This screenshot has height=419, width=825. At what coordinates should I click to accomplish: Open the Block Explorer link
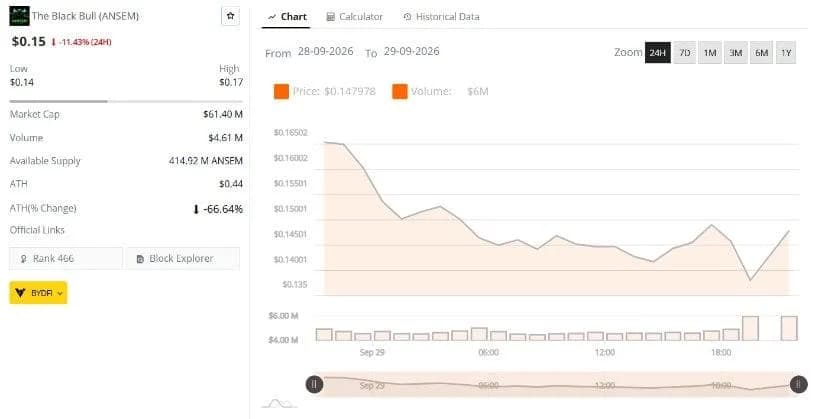pyautogui.click(x=183, y=258)
